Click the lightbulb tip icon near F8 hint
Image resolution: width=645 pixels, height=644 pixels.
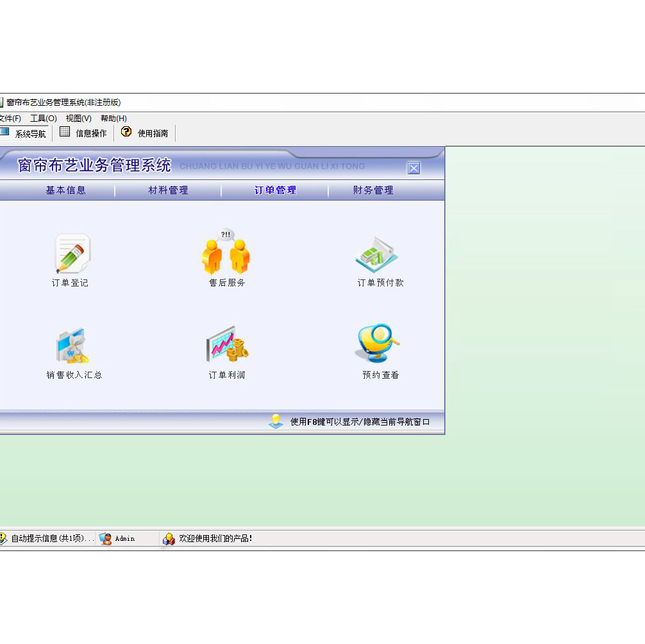(276, 422)
